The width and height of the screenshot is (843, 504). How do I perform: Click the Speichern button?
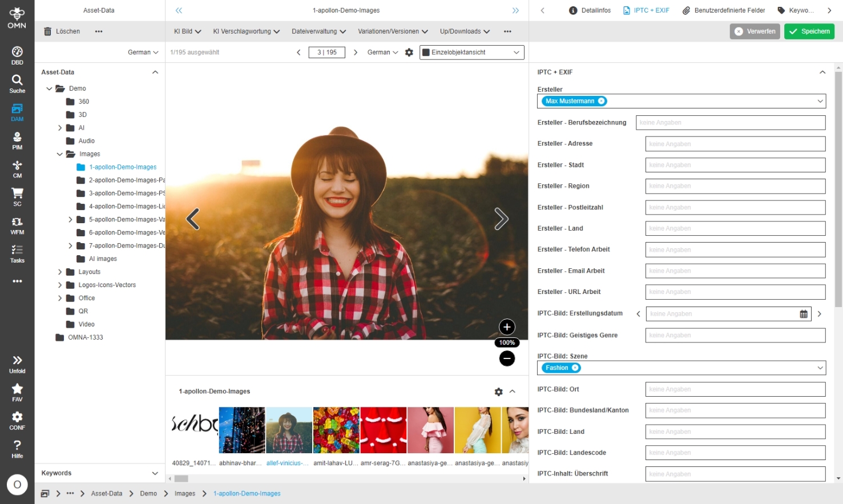tap(809, 31)
